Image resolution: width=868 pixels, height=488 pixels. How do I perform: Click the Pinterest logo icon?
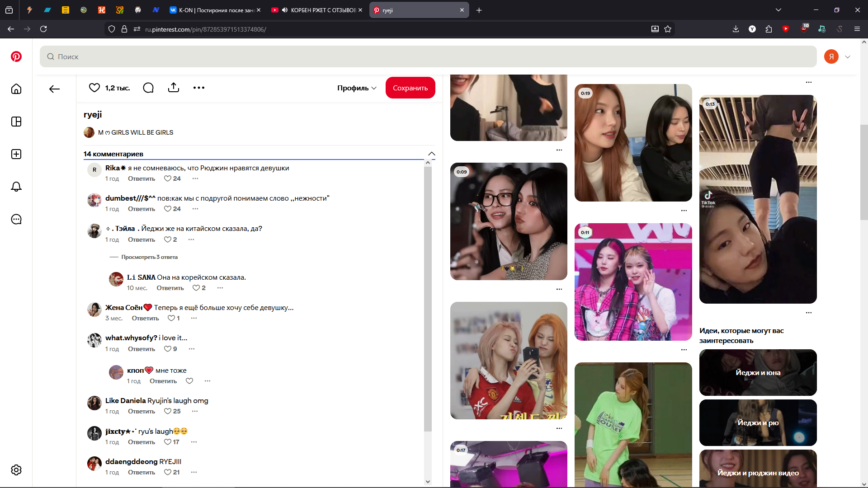pos(16,56)
